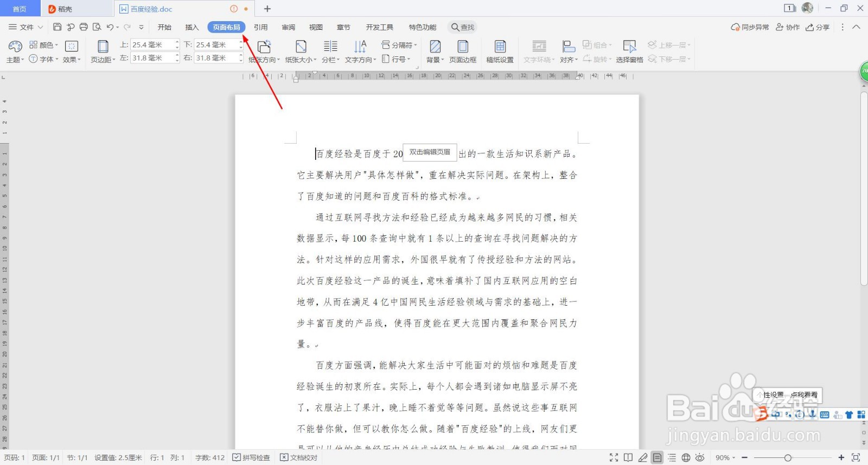Open Paper Orientation (纸张方向) icon
Viewport: 868px width, 465px height.
(264, 47)
